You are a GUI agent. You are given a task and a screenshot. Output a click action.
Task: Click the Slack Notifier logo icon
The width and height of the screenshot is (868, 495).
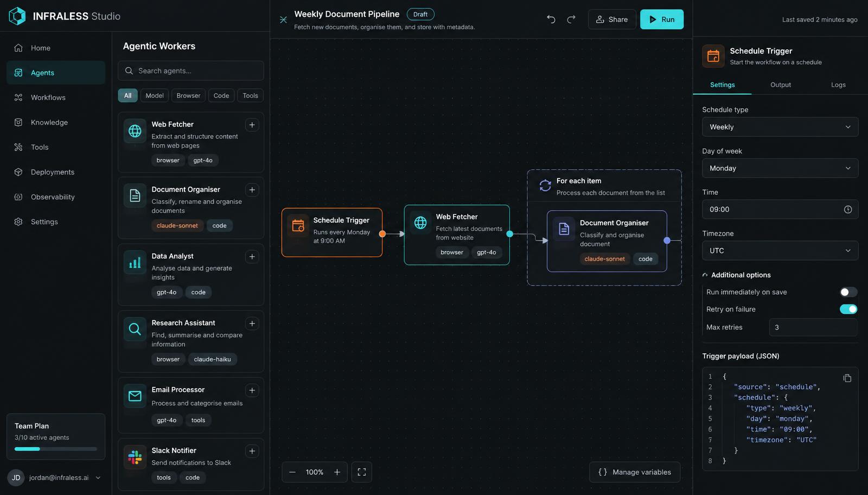coord(135,458)
